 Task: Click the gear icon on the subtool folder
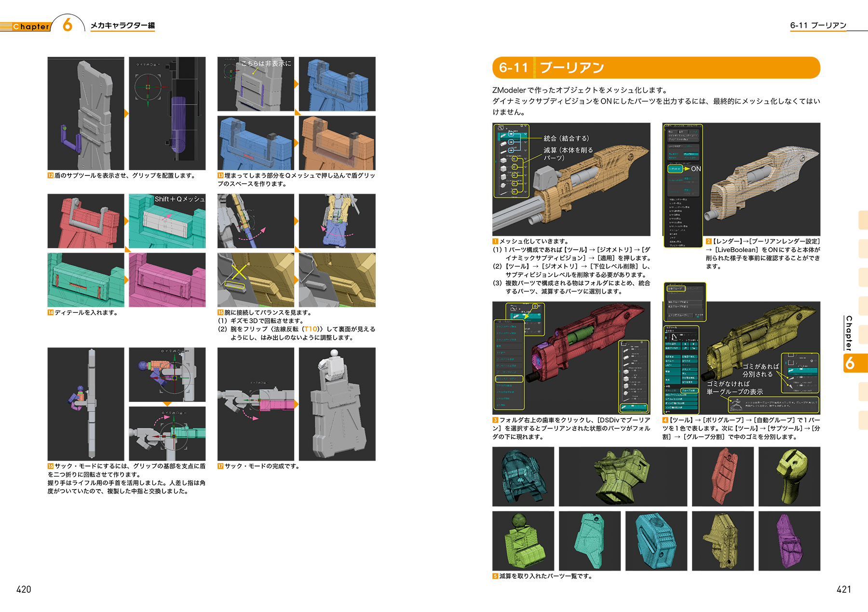pos(534,306)
